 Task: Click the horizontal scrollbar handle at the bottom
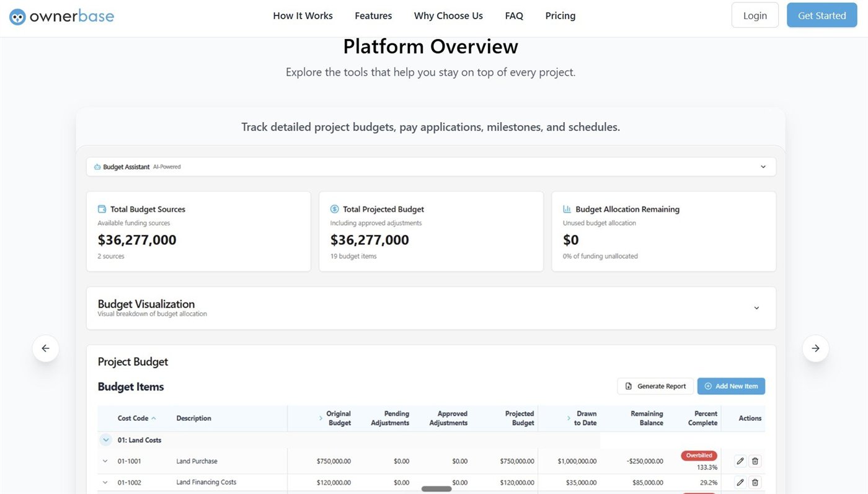pos(436,489)
